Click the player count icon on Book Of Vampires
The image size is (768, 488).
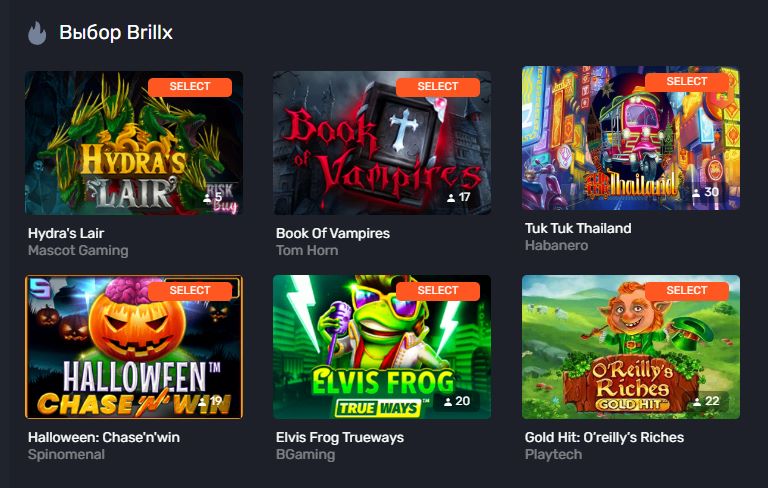[x=451, y=197]
